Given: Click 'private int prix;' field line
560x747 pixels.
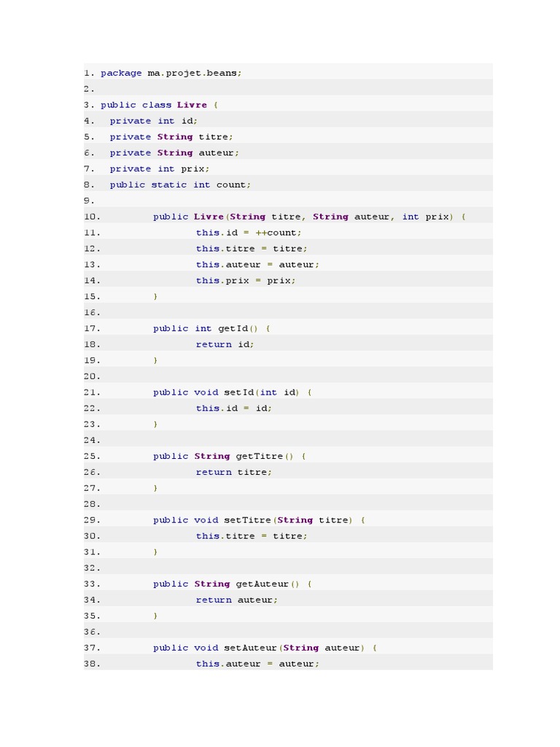Looking at the screenshot, I should [160, 169].
